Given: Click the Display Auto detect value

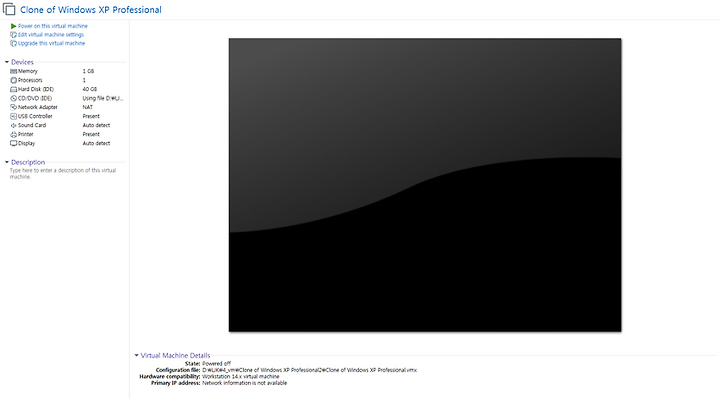Looking at the screenshot, I should point(96,143).
